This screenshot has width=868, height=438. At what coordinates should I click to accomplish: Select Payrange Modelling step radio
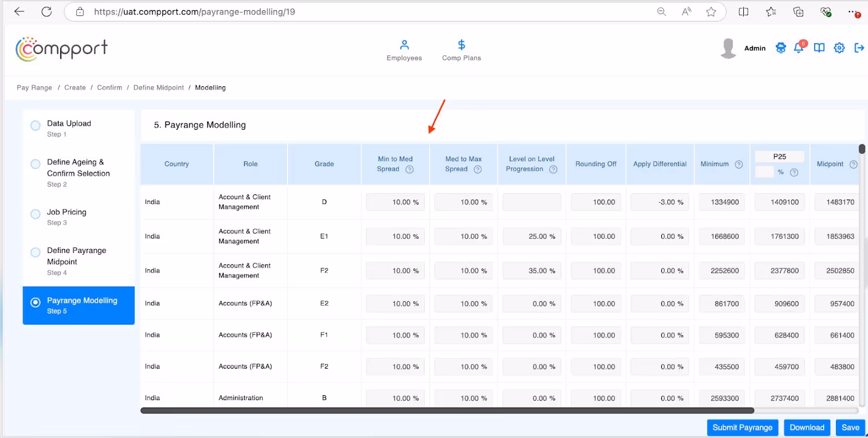35,302
